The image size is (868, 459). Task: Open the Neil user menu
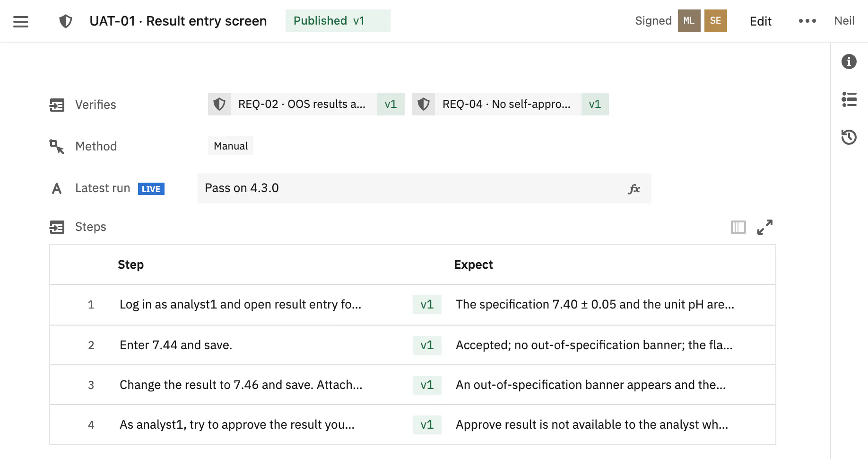pyautogui.click(x=844, y=21)
